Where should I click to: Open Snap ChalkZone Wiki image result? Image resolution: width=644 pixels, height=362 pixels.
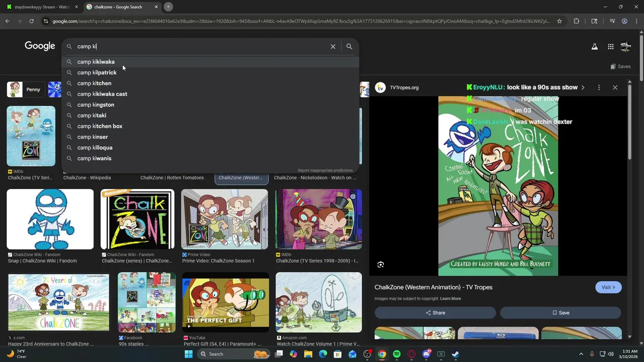pyautogui.click(x=50, y=219)
